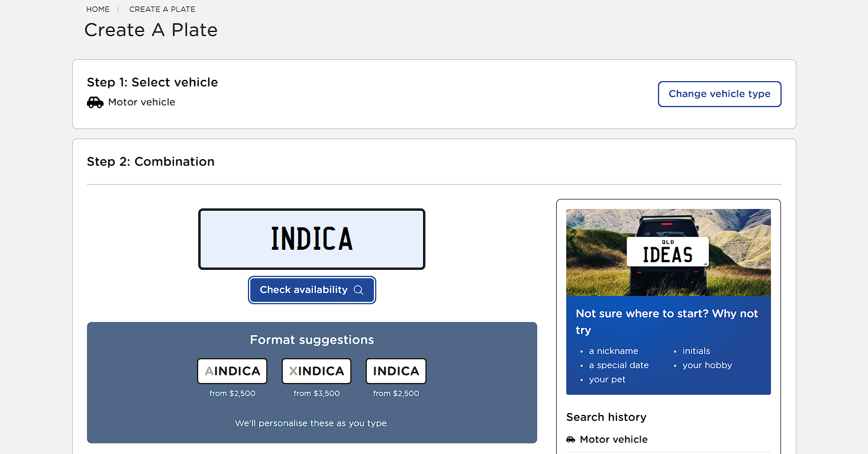Click the Format suggestions heading
Image resolution: width=868 pixels, height=454 pixels.
[312, 340]
